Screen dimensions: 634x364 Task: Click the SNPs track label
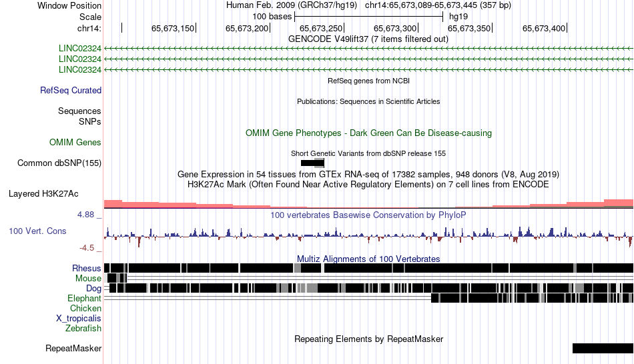[90, 121]
